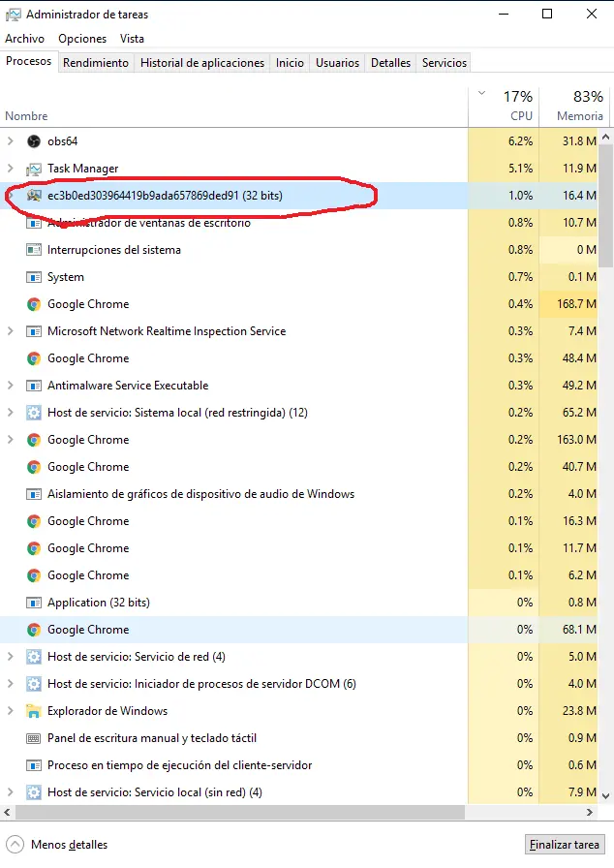The width and height of the screenshot is (614, 868).
Task: Click the Task Manager process icon
Action: click(34, 169)
